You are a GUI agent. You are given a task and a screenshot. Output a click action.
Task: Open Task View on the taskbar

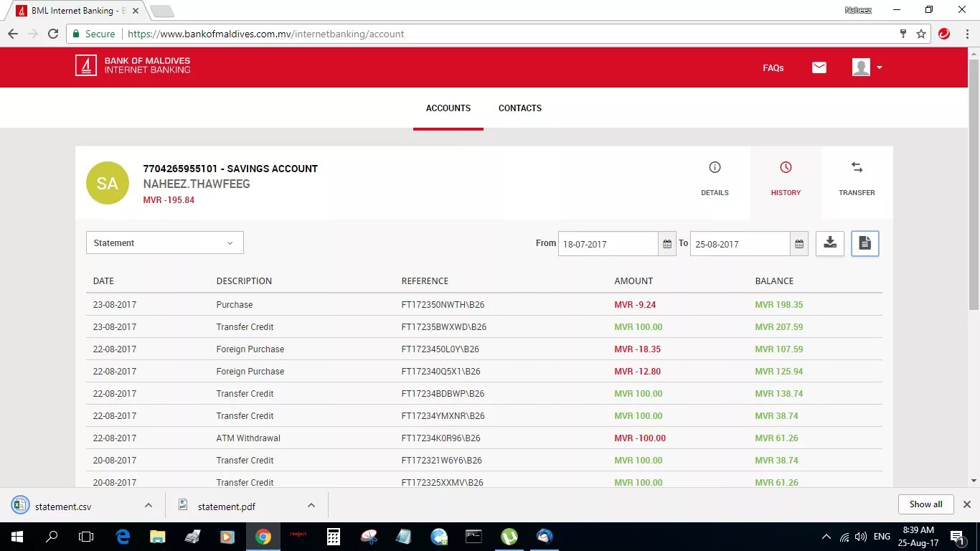pyautogui.click(x=86, y=537)
